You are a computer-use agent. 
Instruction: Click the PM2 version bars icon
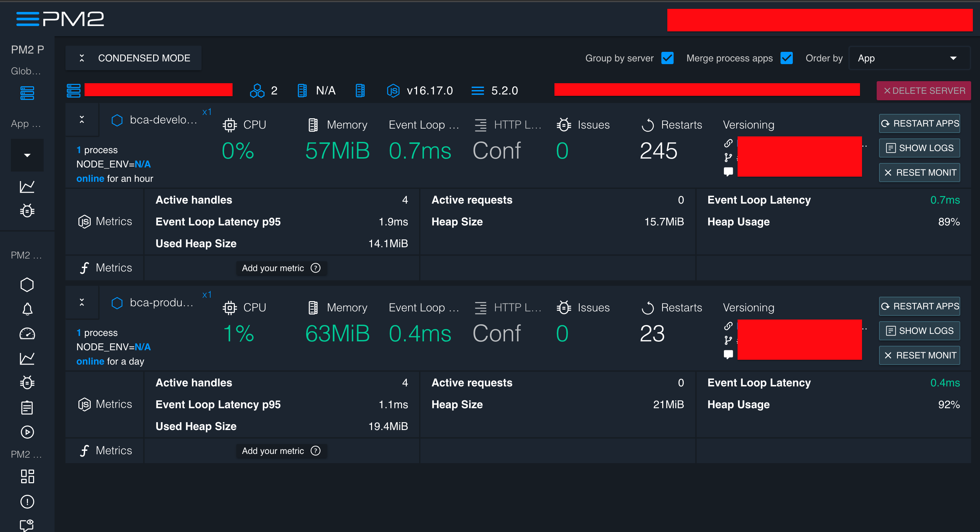pyautogui.click(x=477, y=91)
